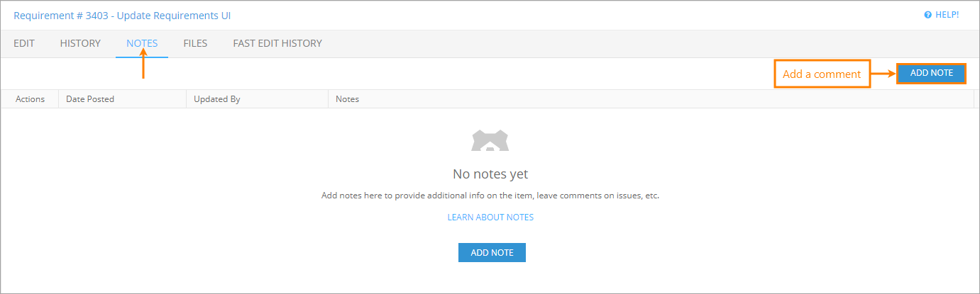Click the ADD NOTE button in the toolbar
The width and height of the screenshot is (980, 294).
[x=932, y=73]
